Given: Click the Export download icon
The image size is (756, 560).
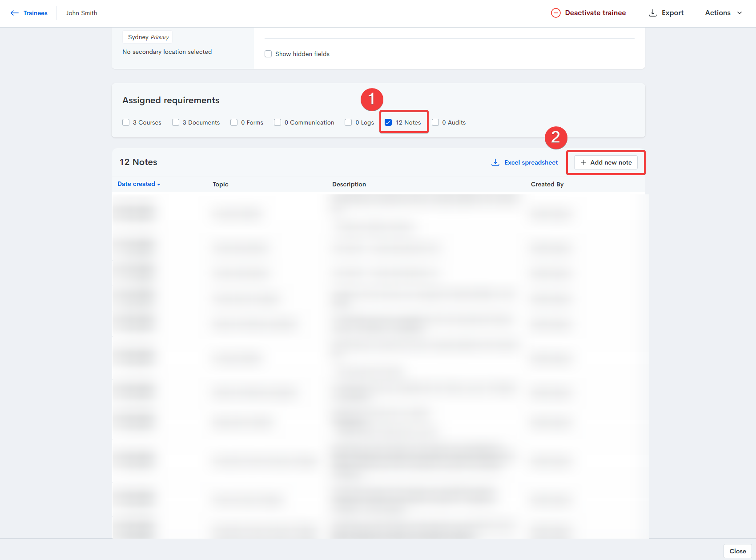Looking at the screenshot, I should point(652,13).
